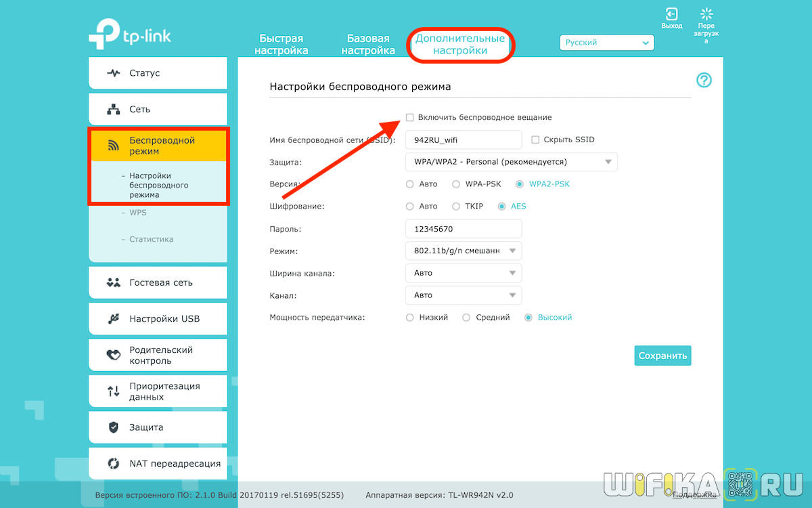Screen dimensions: 812x508
Task: Open Настройки беспроводного режима submenu item
Action: (158, 185)
